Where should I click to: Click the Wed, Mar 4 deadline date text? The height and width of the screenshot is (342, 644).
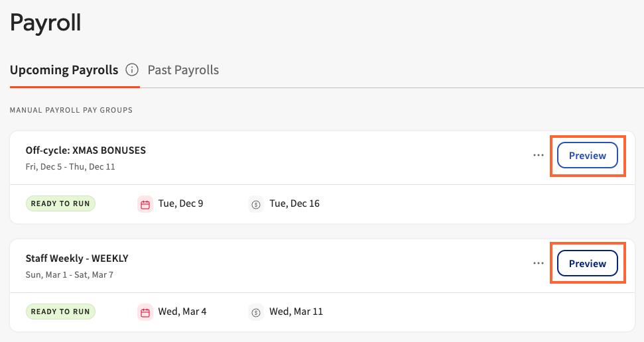point(182,312)
